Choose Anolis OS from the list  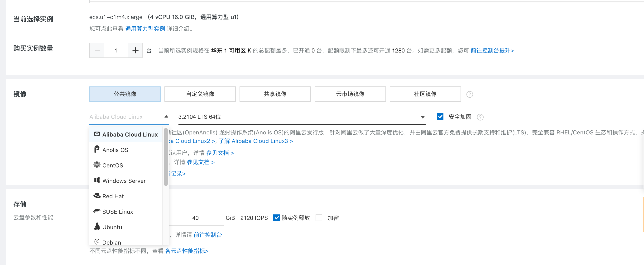click(126, 150)
